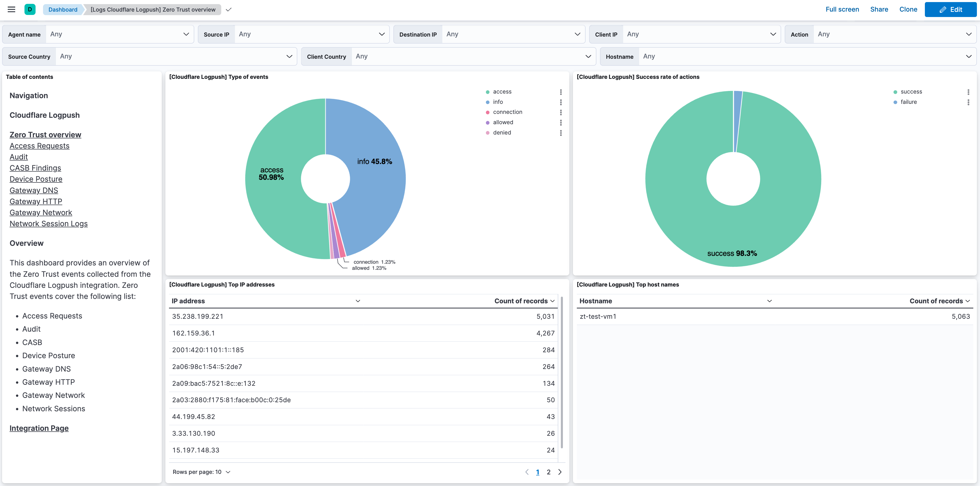
Task: Expand the Source Country filter options
Action: point(290,56)
